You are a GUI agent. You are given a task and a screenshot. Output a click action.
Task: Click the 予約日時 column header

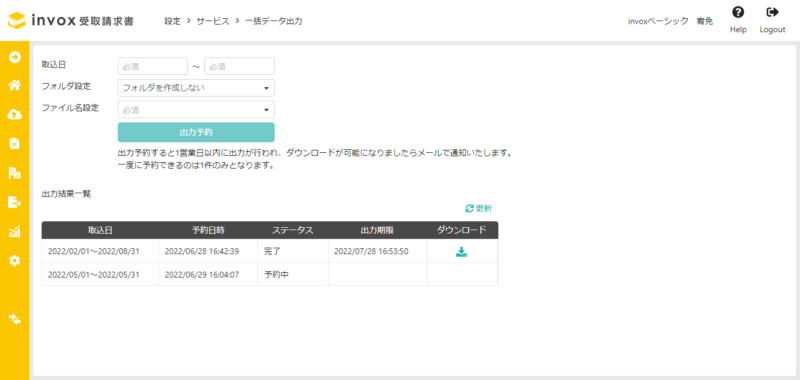[208, 230]
